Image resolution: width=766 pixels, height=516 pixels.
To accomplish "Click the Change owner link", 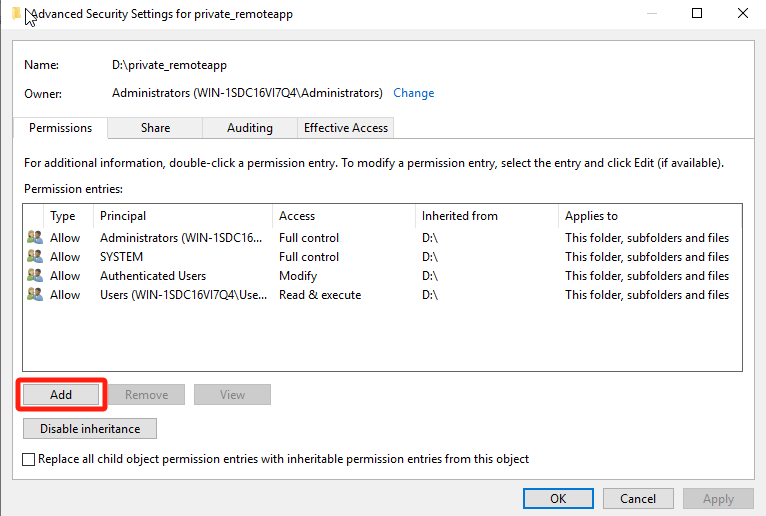I will [413, 93].
